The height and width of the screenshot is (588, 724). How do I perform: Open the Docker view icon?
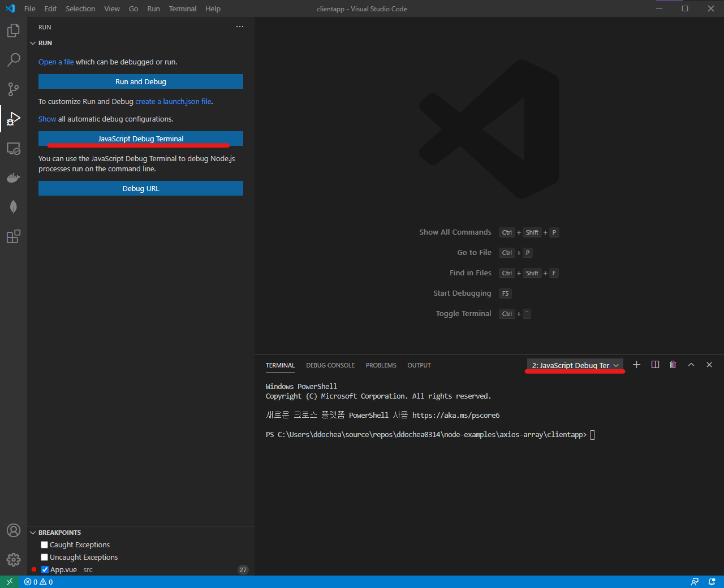click(14, 178)
